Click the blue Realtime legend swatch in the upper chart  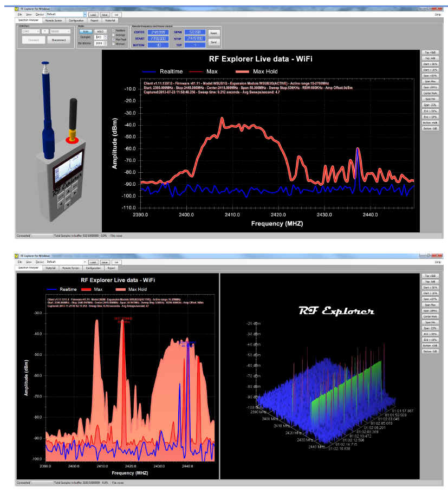point(149,72)
